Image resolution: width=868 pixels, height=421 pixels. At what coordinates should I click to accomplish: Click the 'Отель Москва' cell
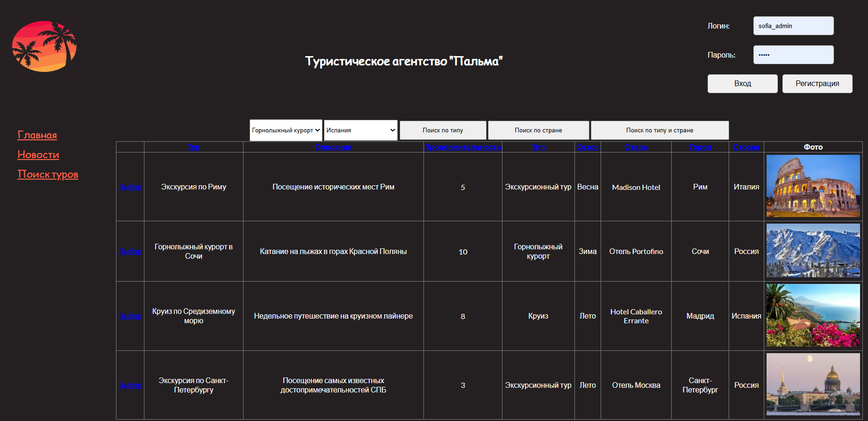coord(636,385)
